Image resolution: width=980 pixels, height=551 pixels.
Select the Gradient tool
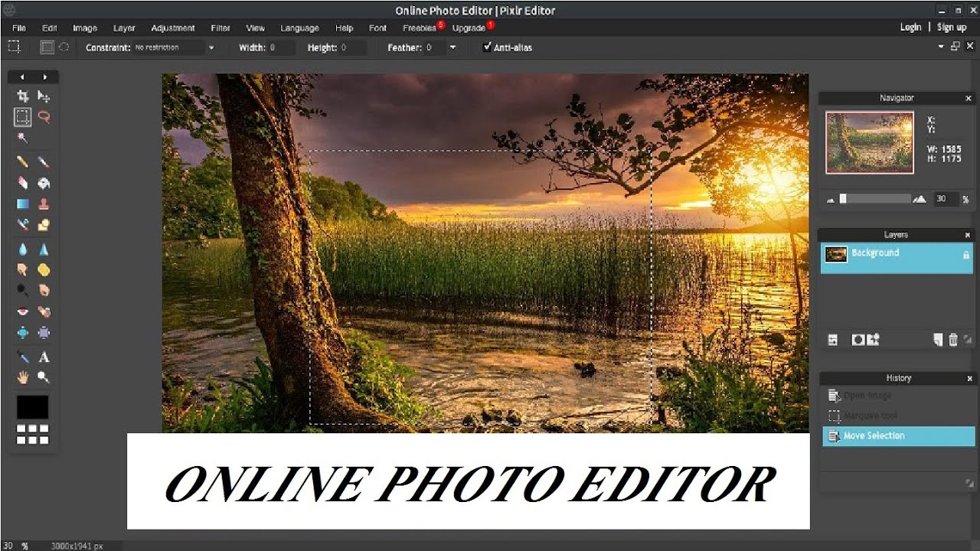(x=23, y=204)
